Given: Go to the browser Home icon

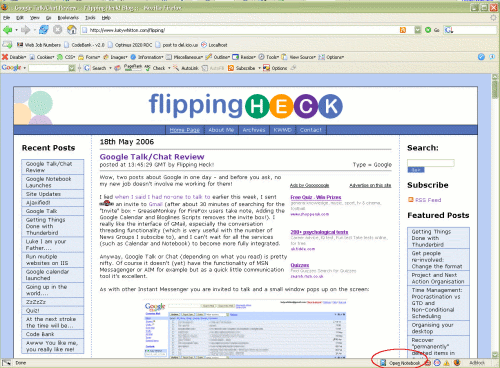Looking at the screenshot, I should point(72,30).
